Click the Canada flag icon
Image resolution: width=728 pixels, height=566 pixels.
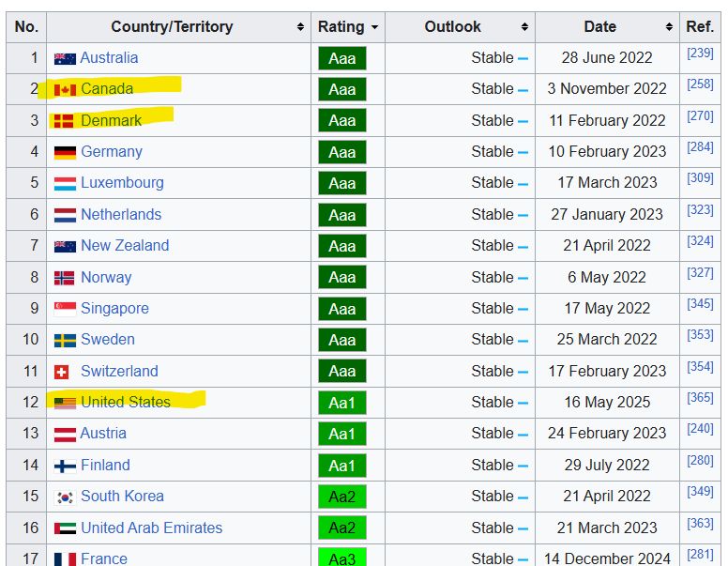tap(65, 90)
